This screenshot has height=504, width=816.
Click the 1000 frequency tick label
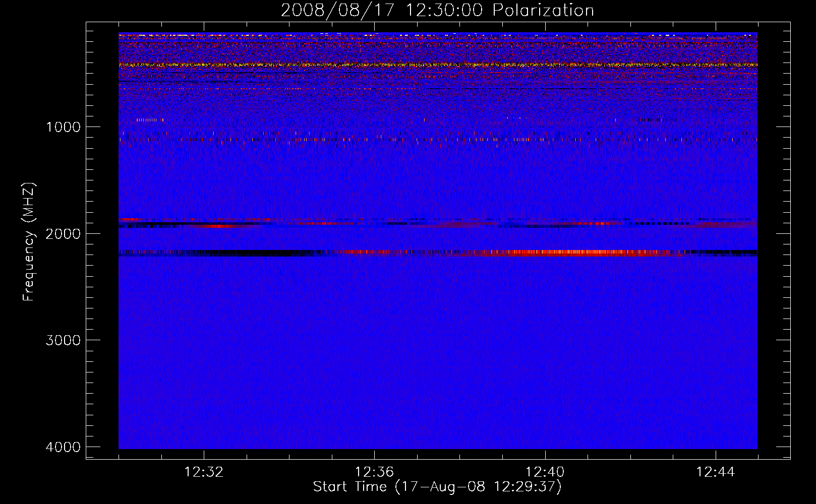63,127
